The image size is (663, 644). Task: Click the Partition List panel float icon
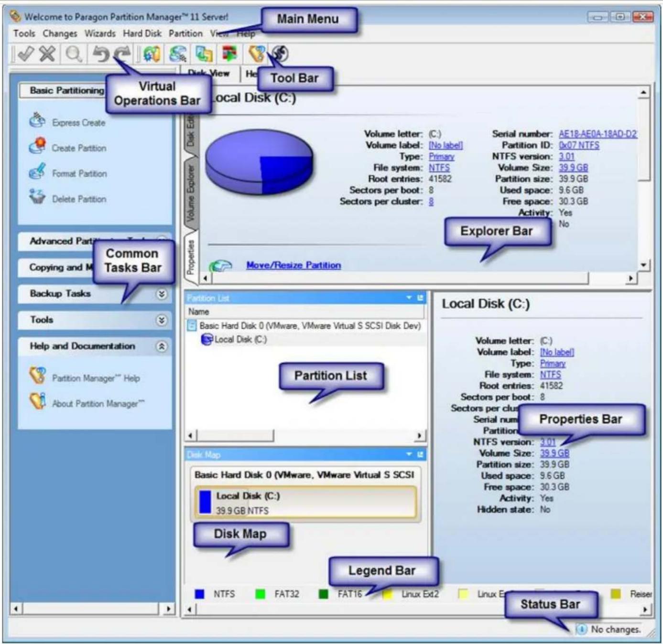pos(420,298)
